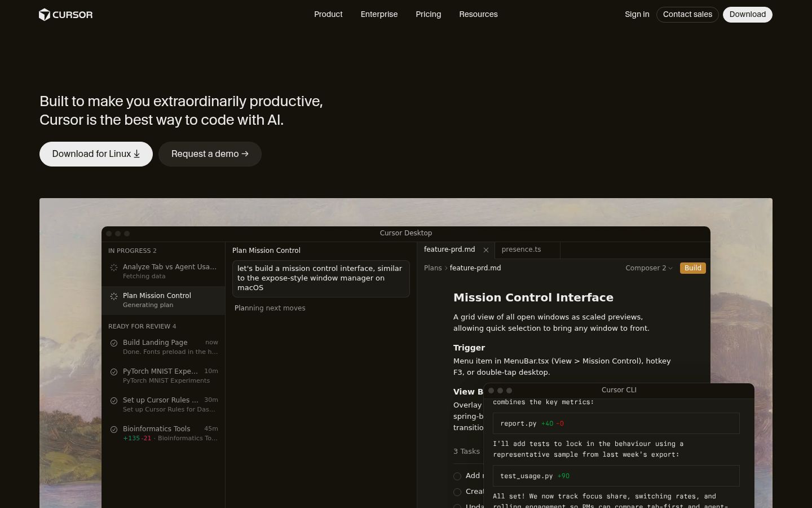Close the feature-prd.md tab
Screen dimensions: 812x508
pos(486,250)
